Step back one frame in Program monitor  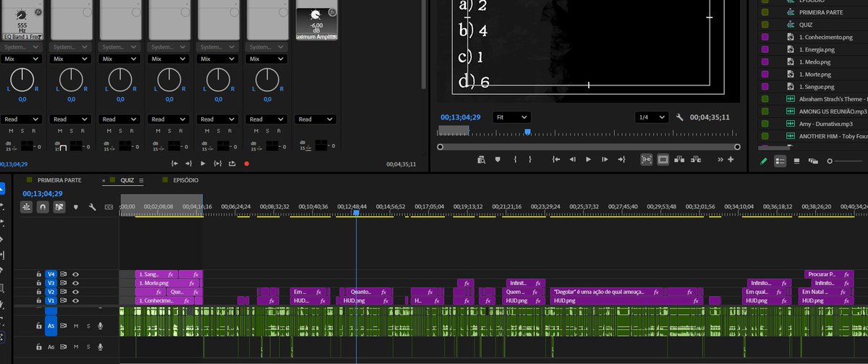572,159
